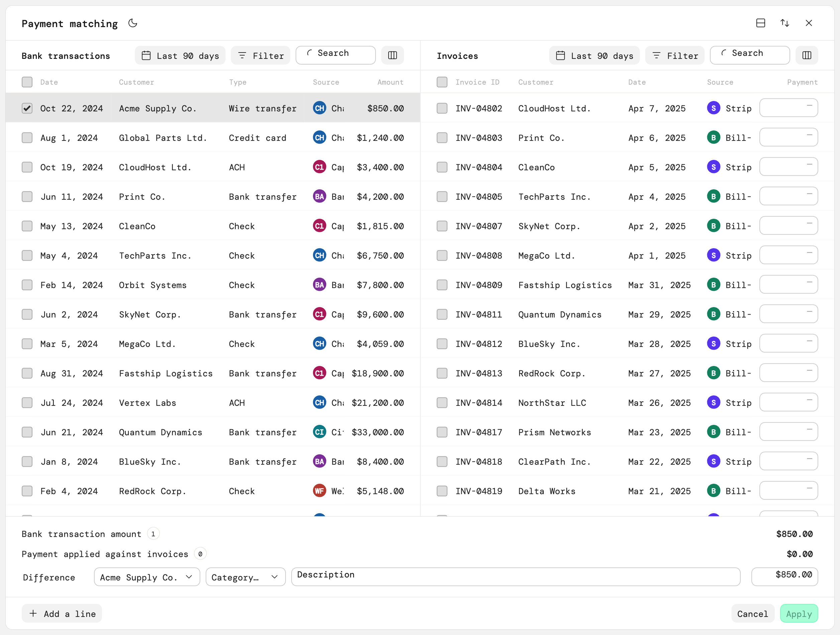Sort bank transactions by Amount column
Screen dimensions: 840x635
coord(390,82)
